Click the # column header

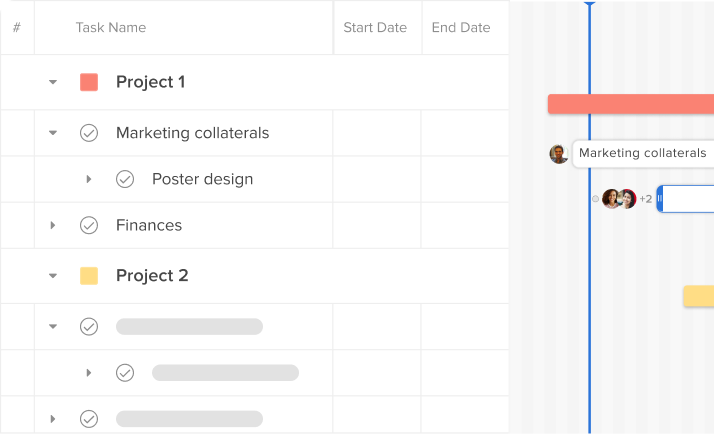[17, 27]
